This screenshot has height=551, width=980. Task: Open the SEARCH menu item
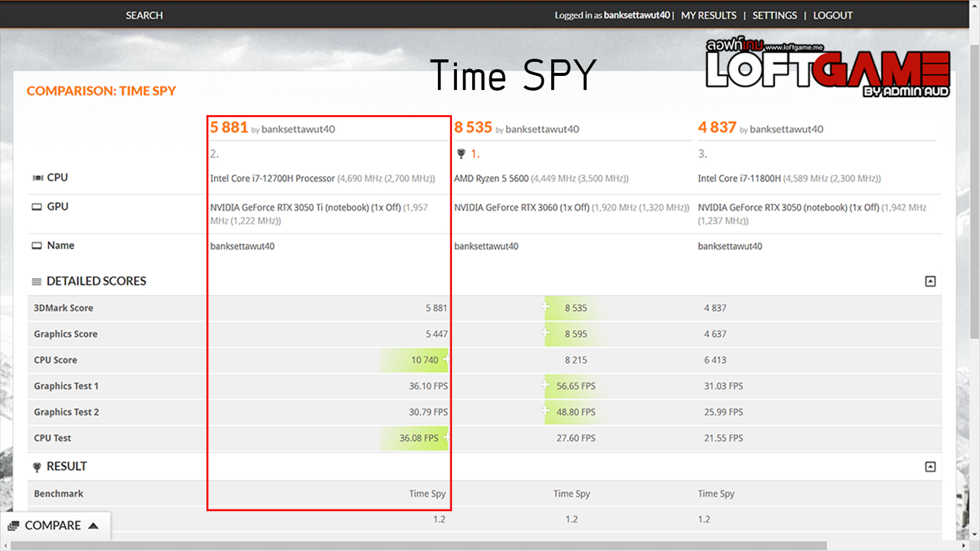145,15
